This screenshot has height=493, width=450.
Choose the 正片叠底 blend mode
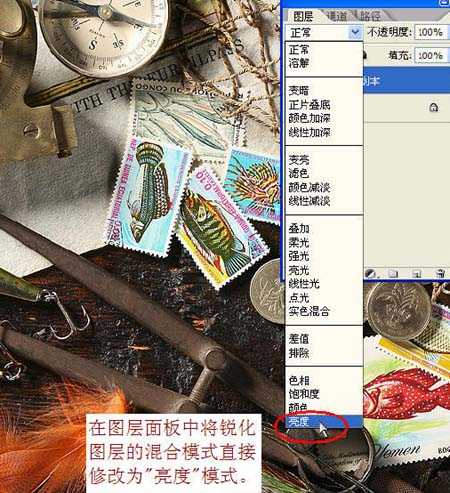click(309, 105)
